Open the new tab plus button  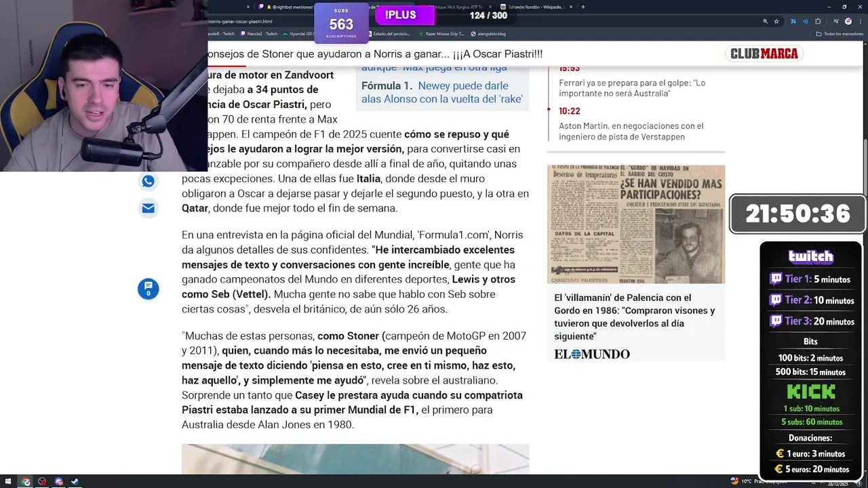pyautogui.click(x=583, y=7)
